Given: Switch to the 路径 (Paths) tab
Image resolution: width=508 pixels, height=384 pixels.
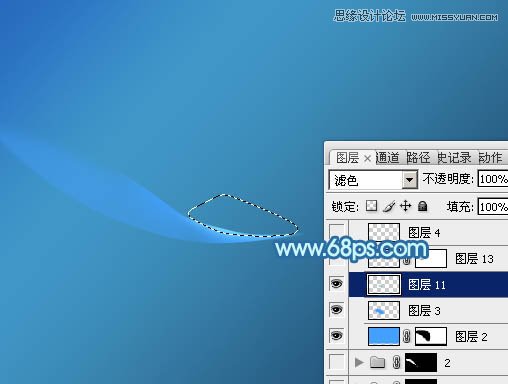Looking at the screenshot, I should tap(418, 157).
